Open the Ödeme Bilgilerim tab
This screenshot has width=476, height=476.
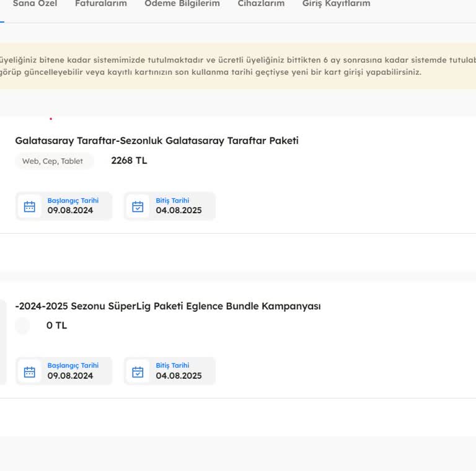tap(182, 4)
